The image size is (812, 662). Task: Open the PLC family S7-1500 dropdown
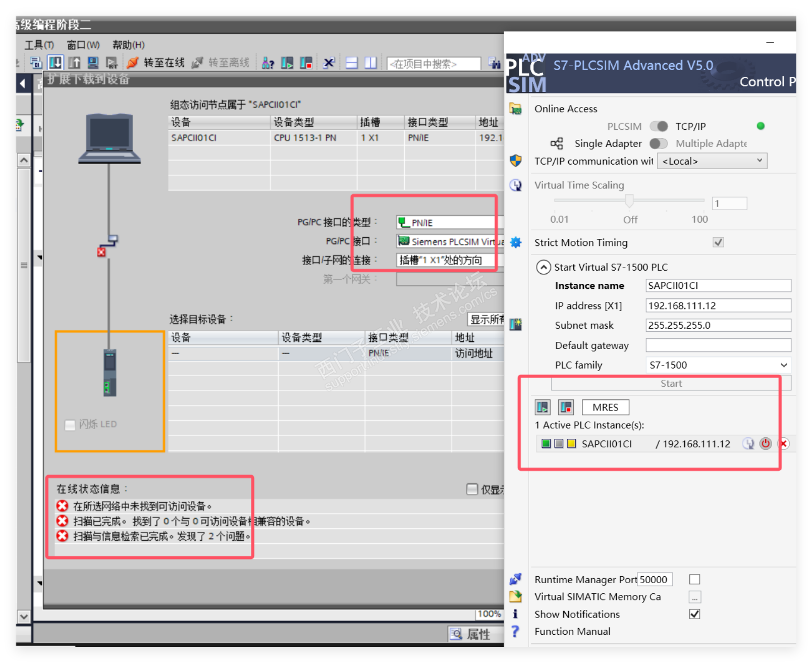coord(718,365)
